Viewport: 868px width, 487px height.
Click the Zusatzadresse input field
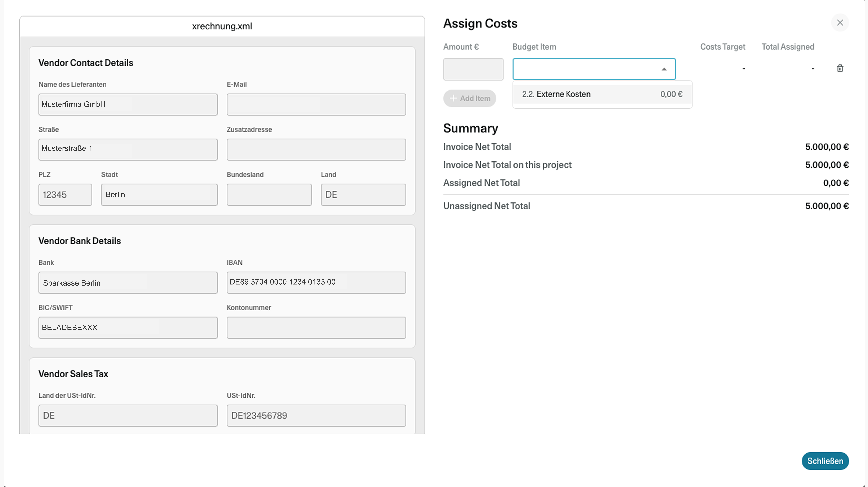tap(316, 150)
